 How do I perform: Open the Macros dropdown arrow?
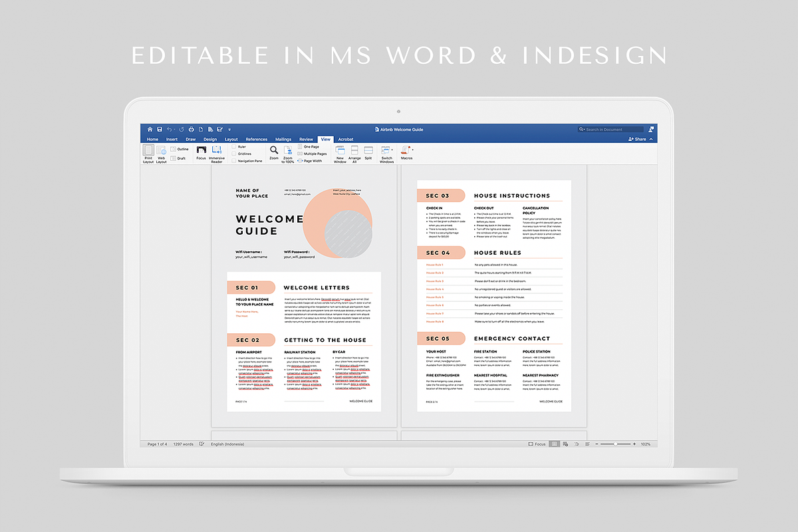click(x=413, y=150)
